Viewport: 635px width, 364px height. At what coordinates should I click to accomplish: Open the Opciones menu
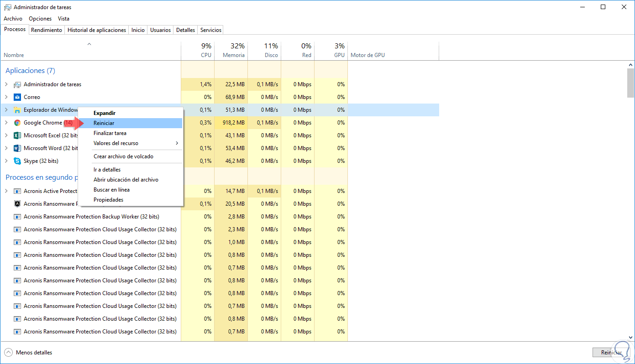pyautogui.click(x=40, y=19)
